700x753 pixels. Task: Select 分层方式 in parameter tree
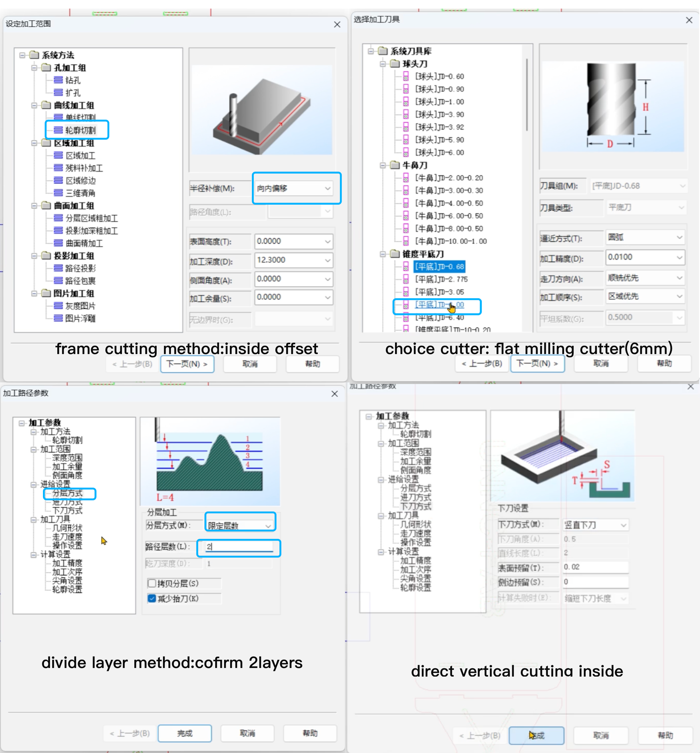[67, 493]
